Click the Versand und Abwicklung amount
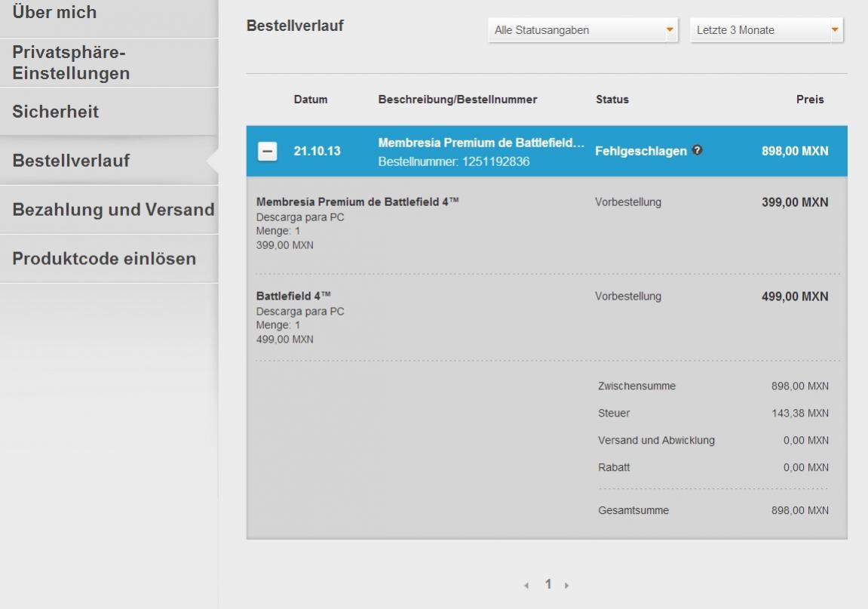Image resolution: width=868 pixels, height=609 pixels. [x=806, y=440]
